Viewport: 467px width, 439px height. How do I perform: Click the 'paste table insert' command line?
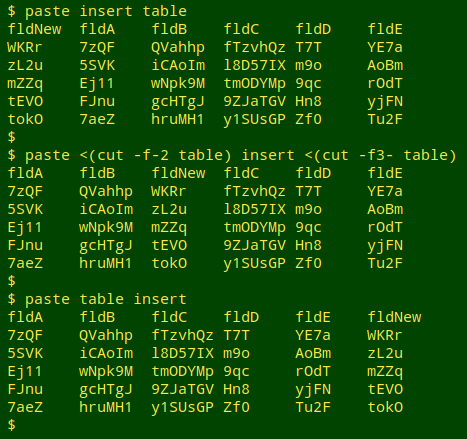97,299
